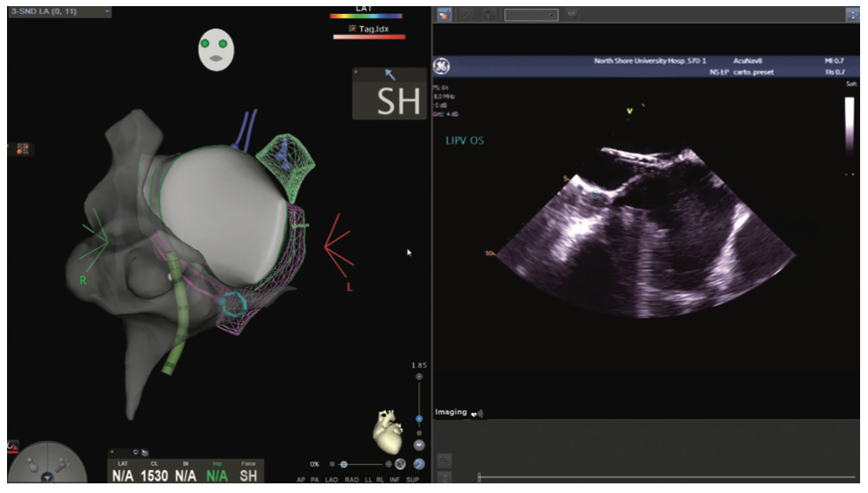Image resolution: width=868 pixels, height=493 pixels.
Task: Switch to AP view
Action: pyautogui.click(x=301, y=480)
